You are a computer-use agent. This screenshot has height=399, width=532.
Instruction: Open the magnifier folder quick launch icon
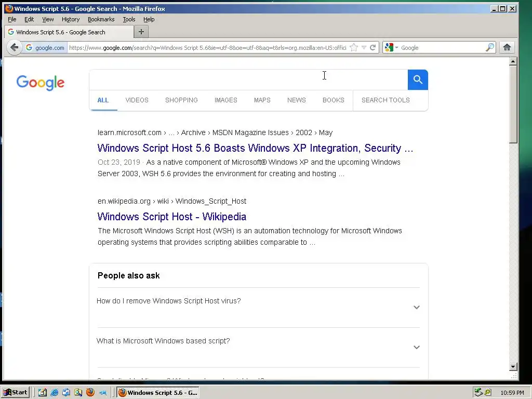pos(78,393)
